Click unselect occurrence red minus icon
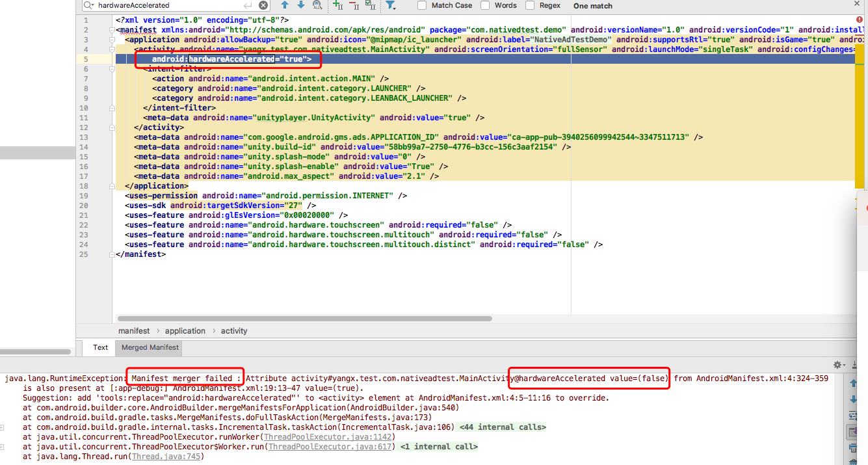Screen dimensions: 868x465 [354, 5]
